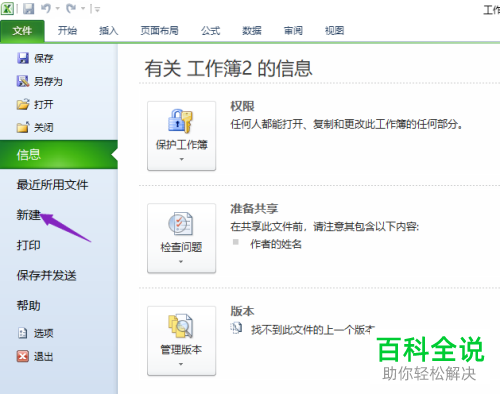Click the Excel application icon in title bar
This screenshot has height=394, width=500.
click(x=7, y=8)
